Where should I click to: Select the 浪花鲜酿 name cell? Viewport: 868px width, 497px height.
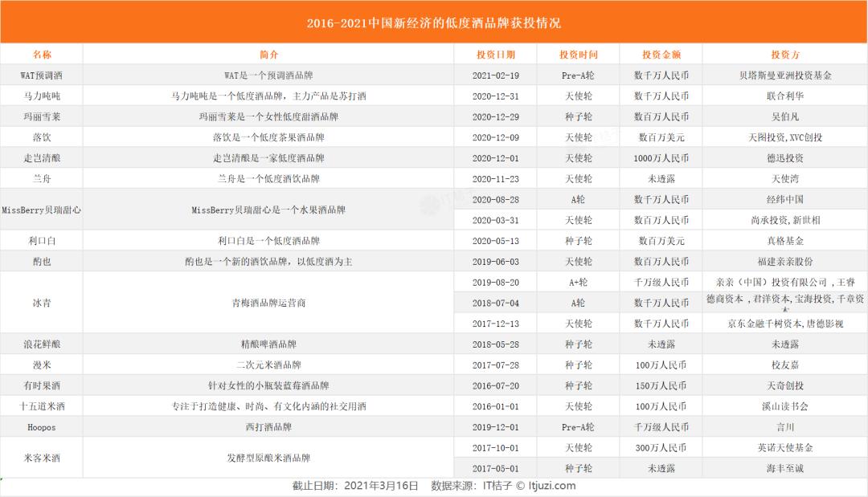click(42, 344)
